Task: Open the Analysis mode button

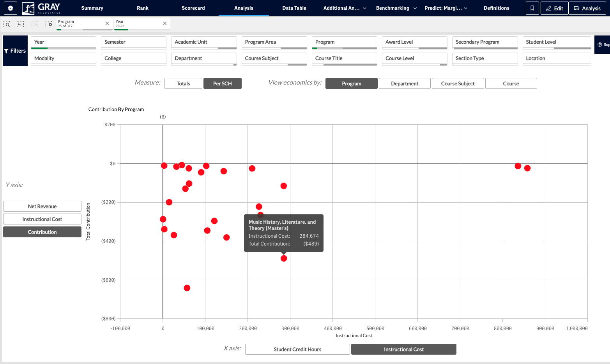Action: [x=587, y=8]
